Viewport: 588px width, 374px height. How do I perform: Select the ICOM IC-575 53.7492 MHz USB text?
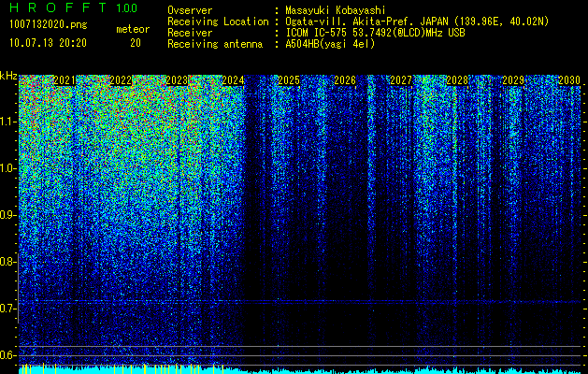click(x=375, y=33)
